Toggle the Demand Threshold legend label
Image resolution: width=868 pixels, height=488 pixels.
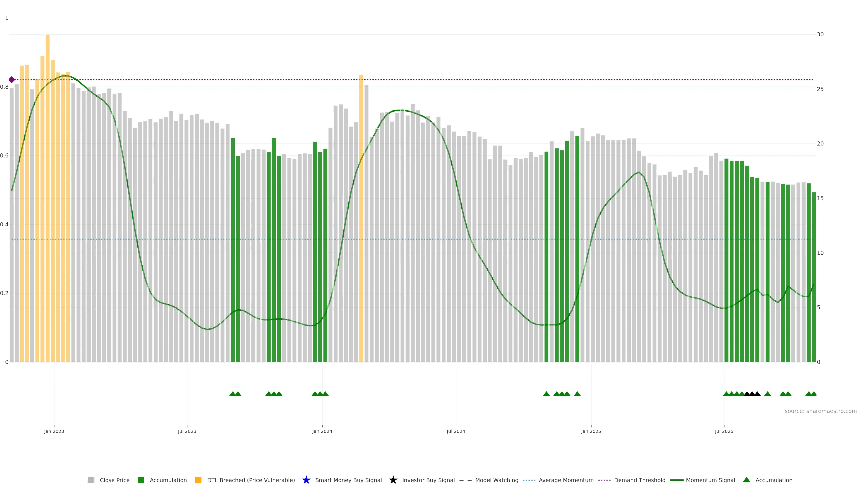[x=639, y=480]
